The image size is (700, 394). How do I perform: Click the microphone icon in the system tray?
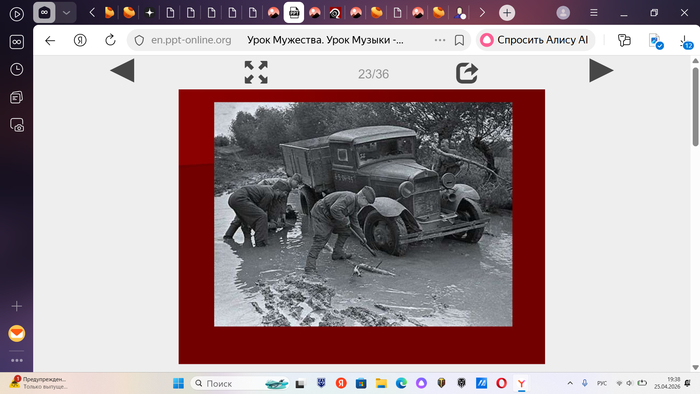click(584, 383)
